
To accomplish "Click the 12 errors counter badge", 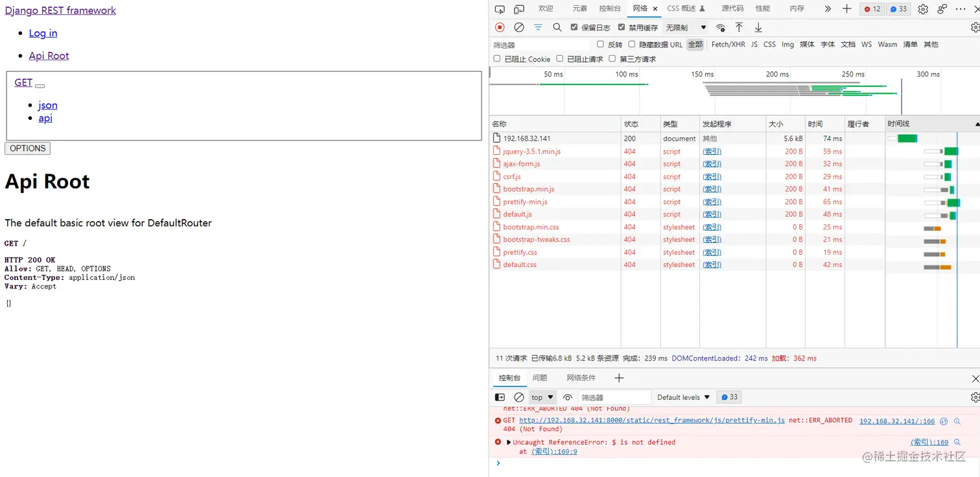I will click(x=872, y=9).
